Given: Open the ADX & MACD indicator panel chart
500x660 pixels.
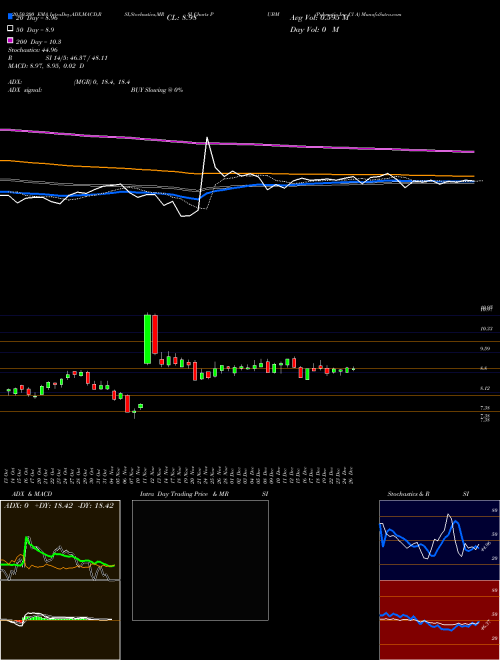Looking at the screenshot, I should click(60, 580).
